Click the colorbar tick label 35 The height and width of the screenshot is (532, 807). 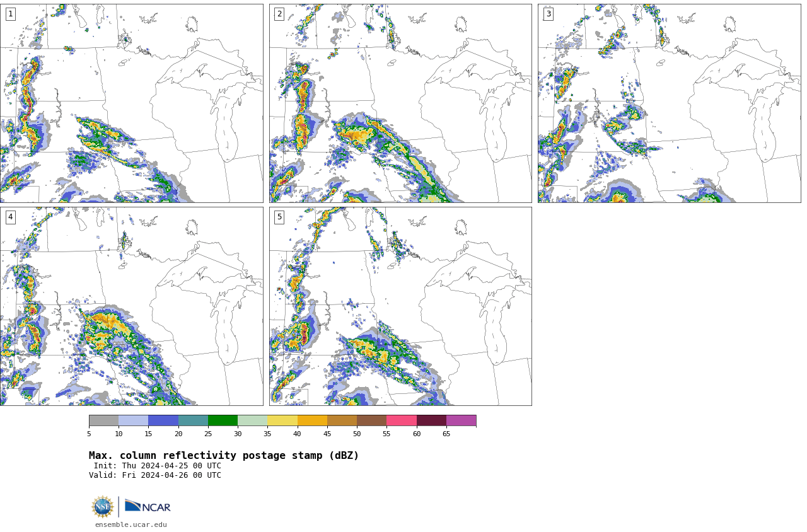(x=267, y=434)
